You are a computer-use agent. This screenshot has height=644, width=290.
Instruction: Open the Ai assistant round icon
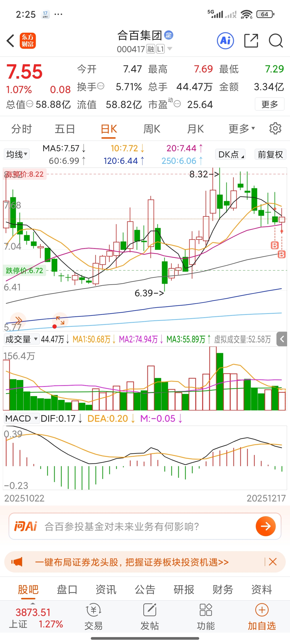[x=225, y=41]
